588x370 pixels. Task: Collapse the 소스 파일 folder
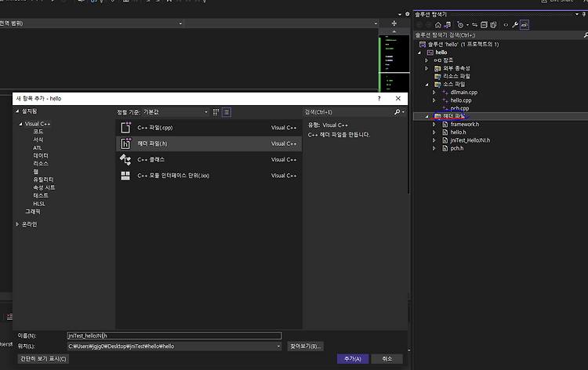(426, 85)
